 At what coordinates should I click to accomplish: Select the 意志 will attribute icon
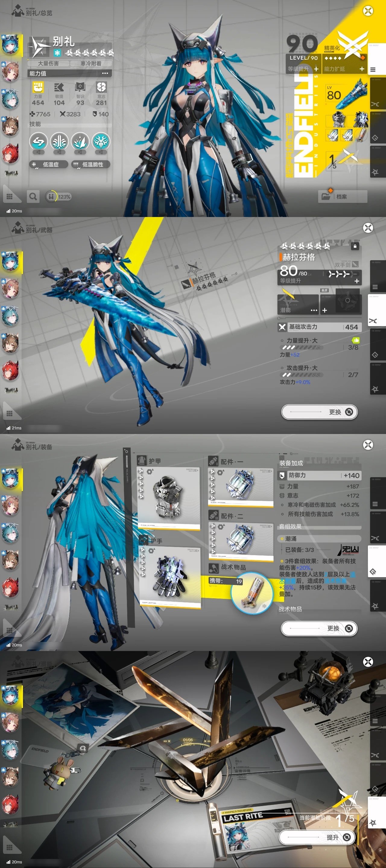(101, 87)
